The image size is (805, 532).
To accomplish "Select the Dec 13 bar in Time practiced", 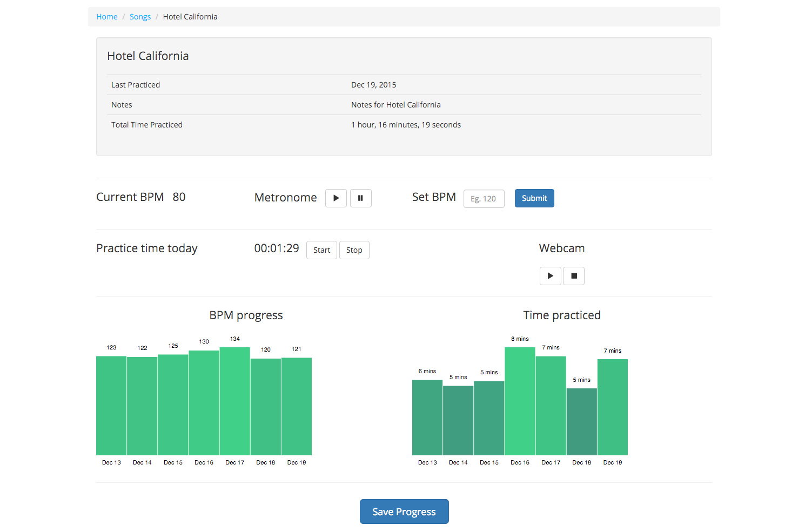I will pyautogui.click(x=427, y=417).
